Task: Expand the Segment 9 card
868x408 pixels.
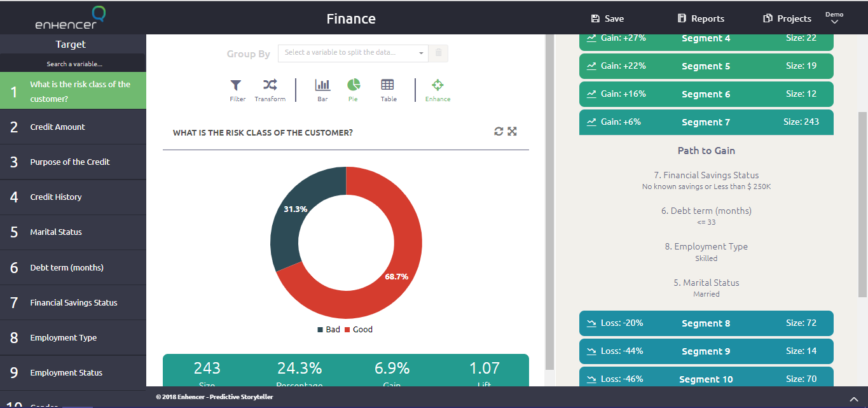Action: [x=706, y=351]
